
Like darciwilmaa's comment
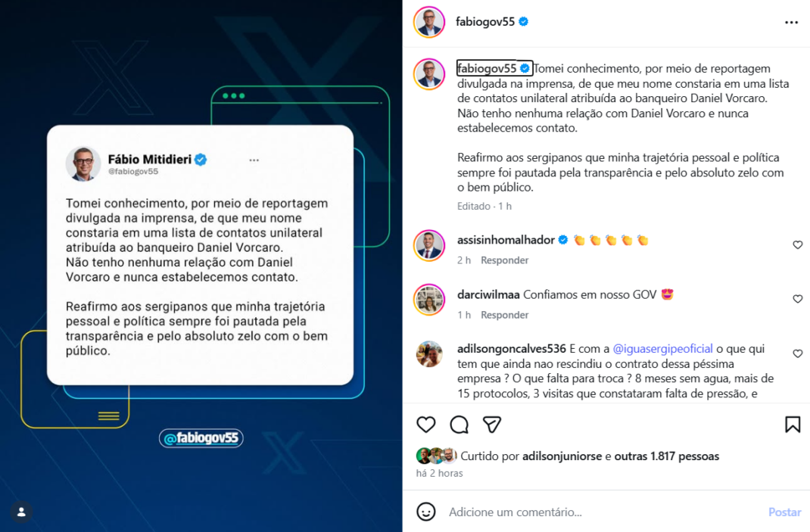click(798, 299)
